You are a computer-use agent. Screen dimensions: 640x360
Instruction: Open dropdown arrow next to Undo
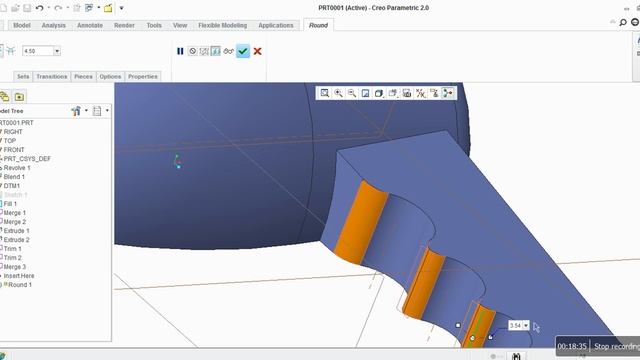pos(48,8)
